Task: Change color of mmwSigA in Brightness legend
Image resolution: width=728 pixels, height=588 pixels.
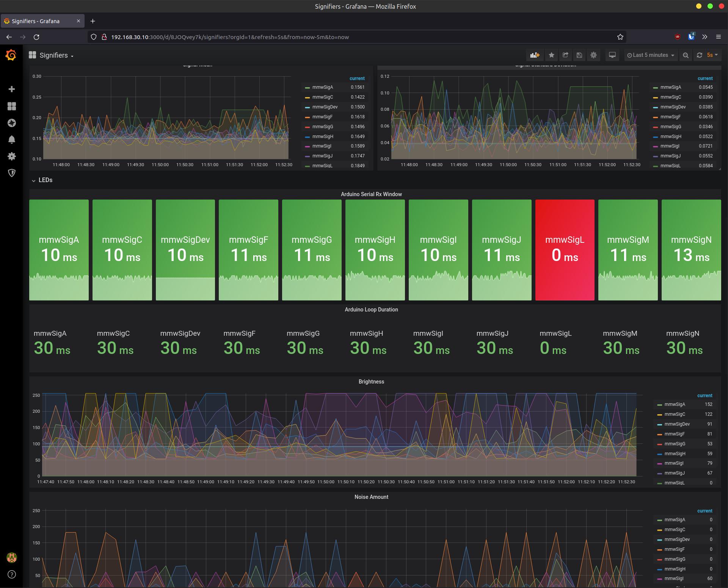Action: tap(660, 405)
